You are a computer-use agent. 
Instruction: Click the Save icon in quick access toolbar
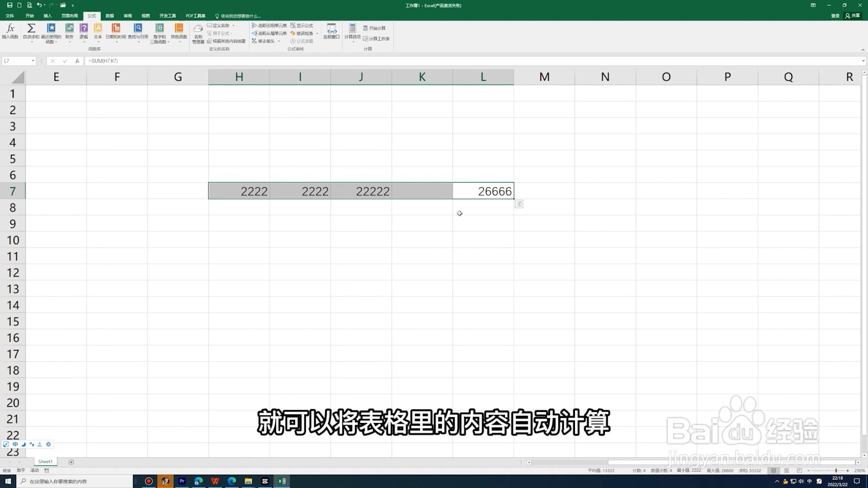(x=9, y=5)
